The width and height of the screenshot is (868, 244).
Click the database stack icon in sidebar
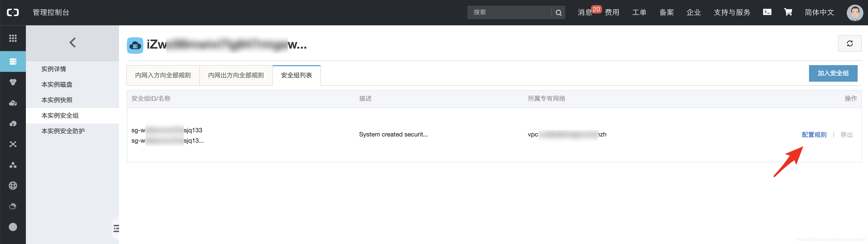tap(13, 82)
